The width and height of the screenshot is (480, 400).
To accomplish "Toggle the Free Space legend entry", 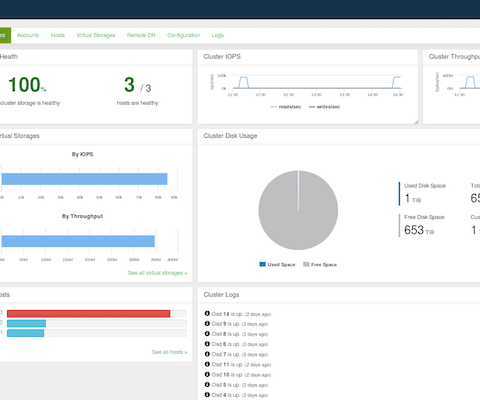I will click(x=320, y=265).
